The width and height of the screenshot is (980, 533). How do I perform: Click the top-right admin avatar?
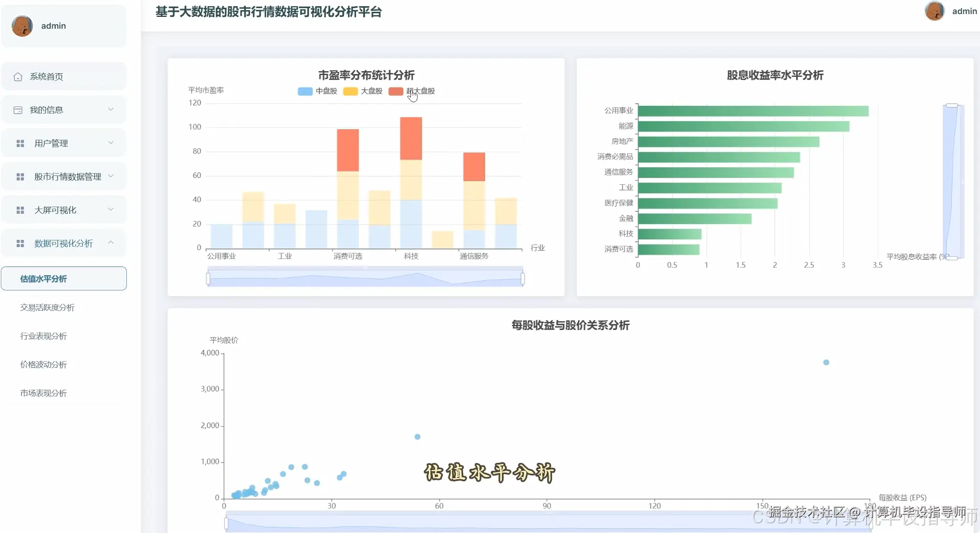(x=935, y=11)
